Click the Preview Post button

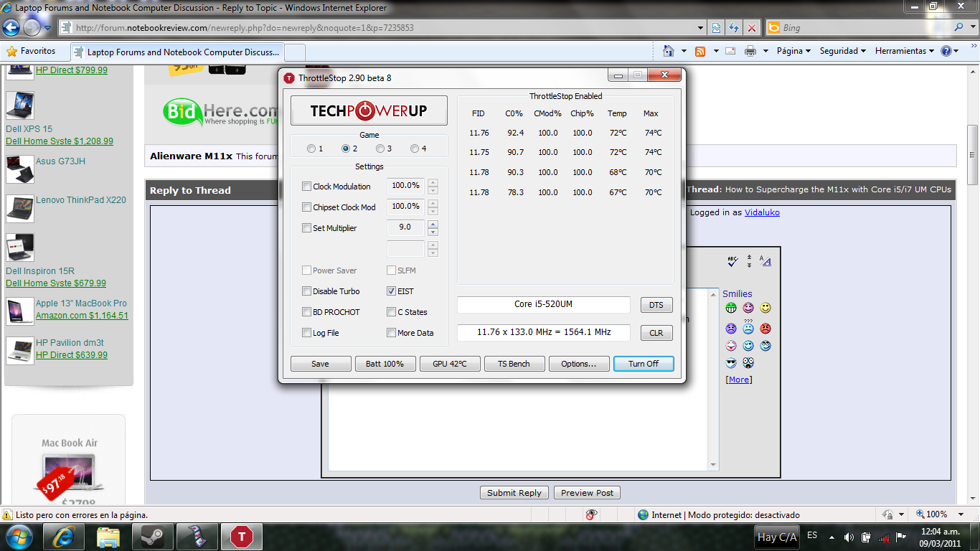588,493
